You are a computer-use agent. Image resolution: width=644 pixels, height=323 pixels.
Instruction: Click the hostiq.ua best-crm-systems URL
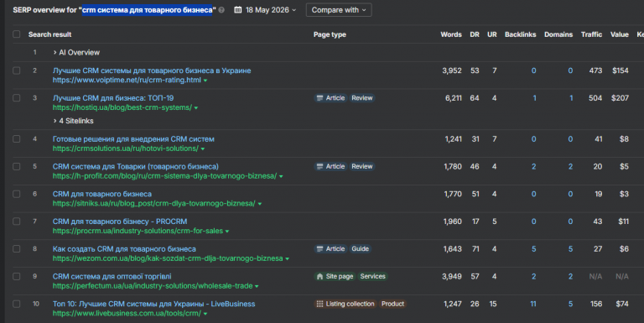tap(122, 107)
